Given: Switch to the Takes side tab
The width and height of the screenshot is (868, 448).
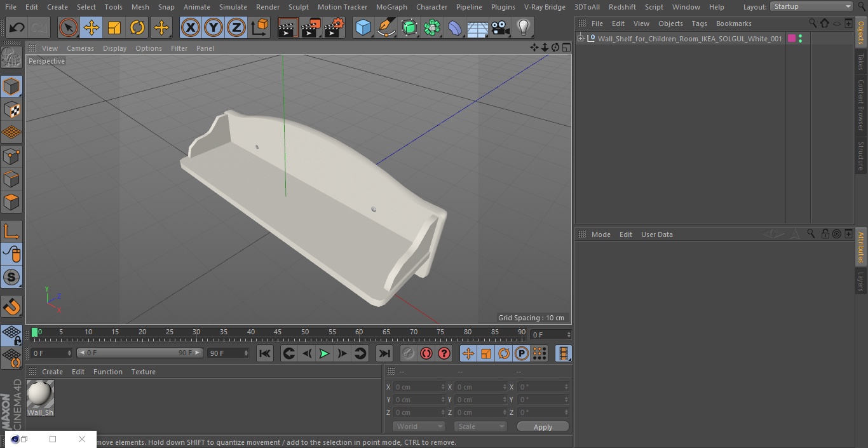Looking at the screenshot, I should (861, 61).
